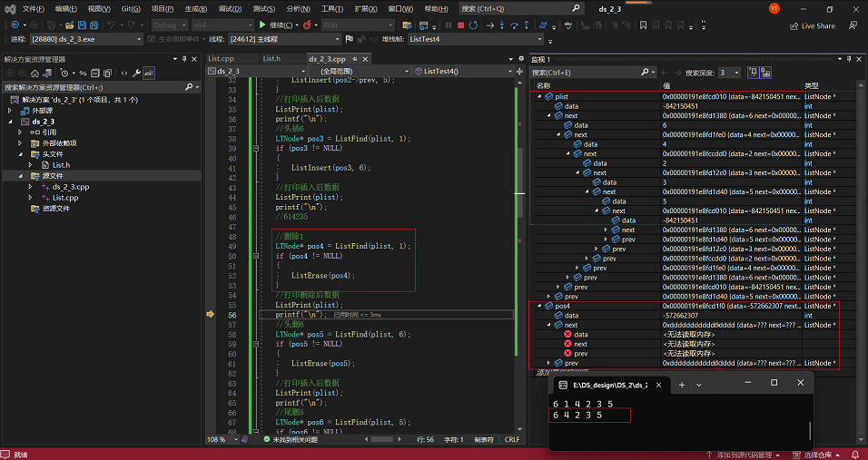Click the split editor icon beside ListTest4()
This screenshot has width=868, height=460.
519,72
